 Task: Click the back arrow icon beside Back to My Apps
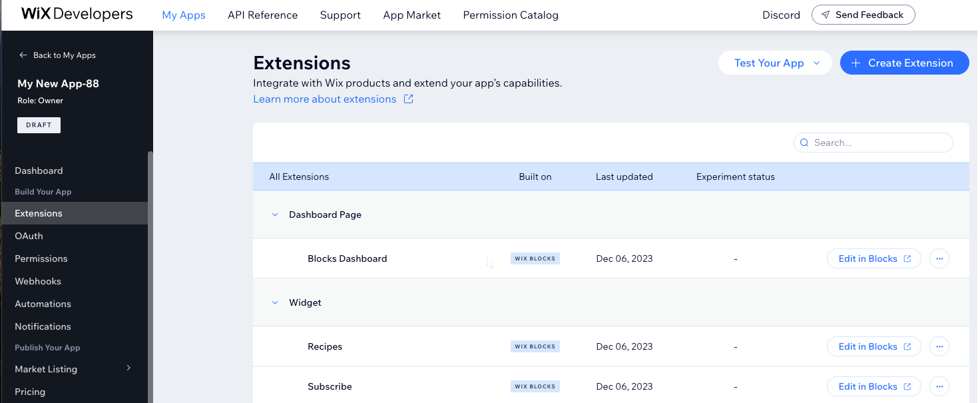click(23, 55)
